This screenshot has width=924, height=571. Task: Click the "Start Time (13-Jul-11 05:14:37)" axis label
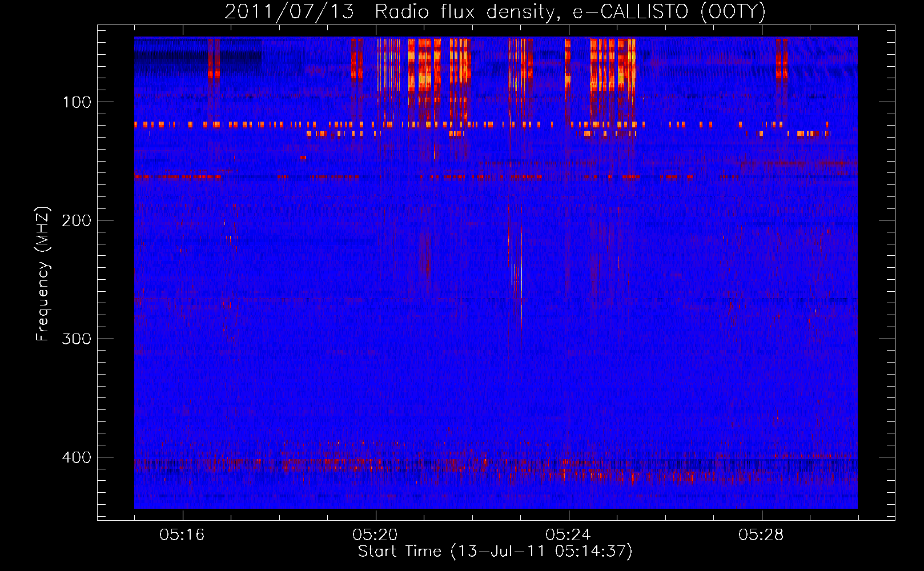(495, 552)
